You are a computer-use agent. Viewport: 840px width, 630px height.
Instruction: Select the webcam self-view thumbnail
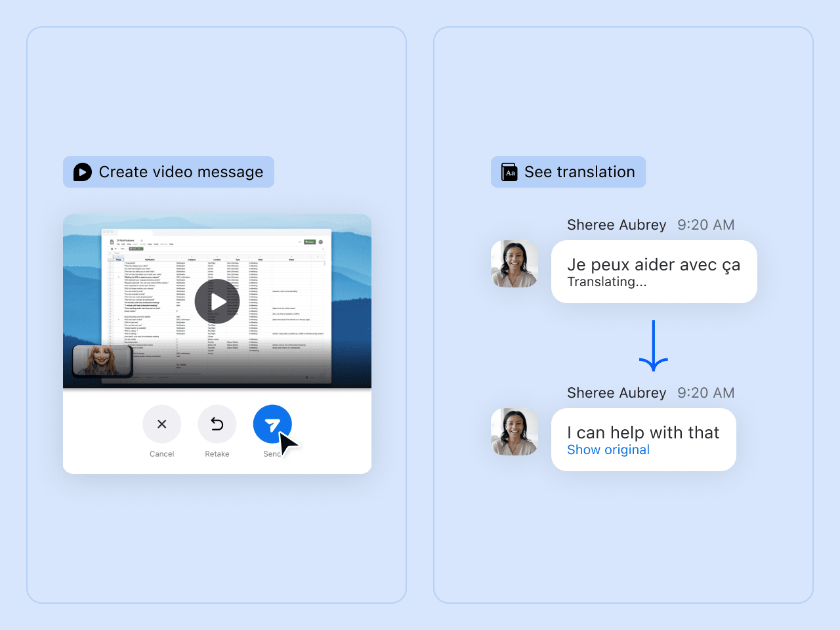pyautogui.click(x=102, y=360)
